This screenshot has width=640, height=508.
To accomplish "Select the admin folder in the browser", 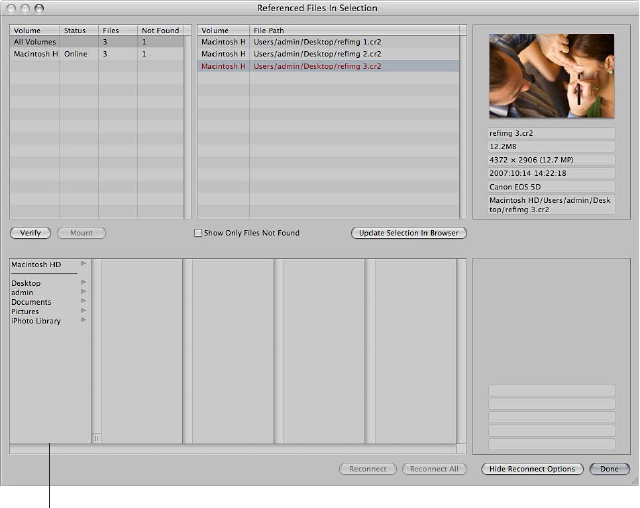I will tap(22, 292).
